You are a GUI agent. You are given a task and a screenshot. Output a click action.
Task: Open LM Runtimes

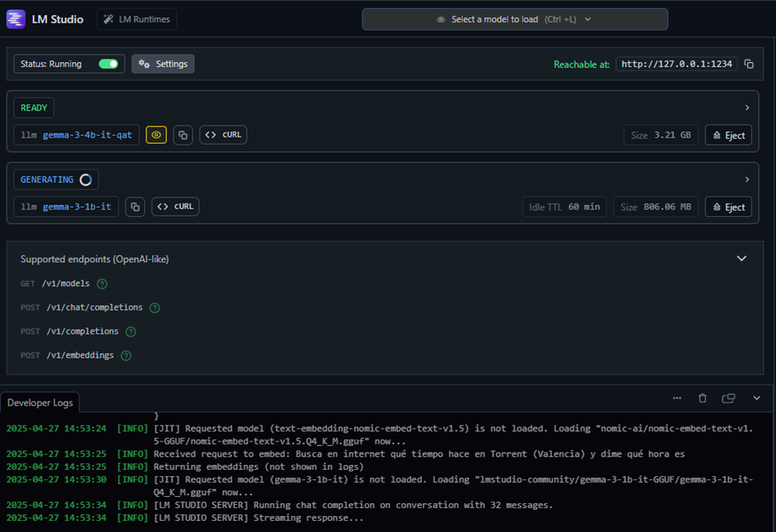[137, 19]
